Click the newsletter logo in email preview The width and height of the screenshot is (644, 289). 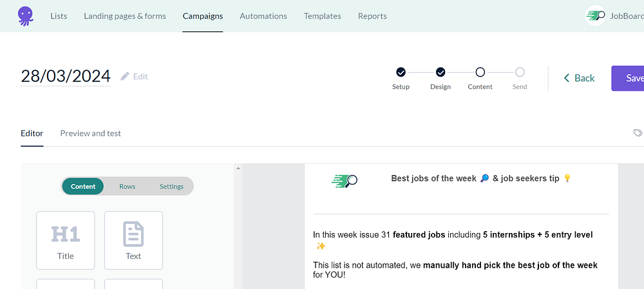coord(345,181)
